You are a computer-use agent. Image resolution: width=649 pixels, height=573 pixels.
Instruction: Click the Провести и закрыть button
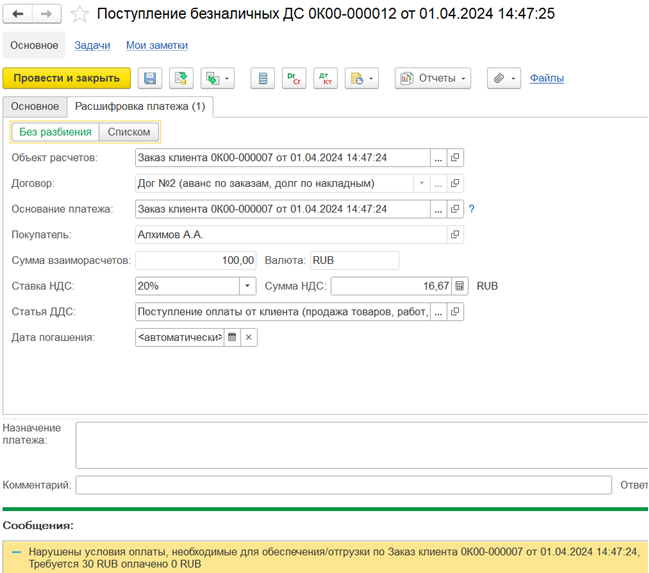[67, 78]
